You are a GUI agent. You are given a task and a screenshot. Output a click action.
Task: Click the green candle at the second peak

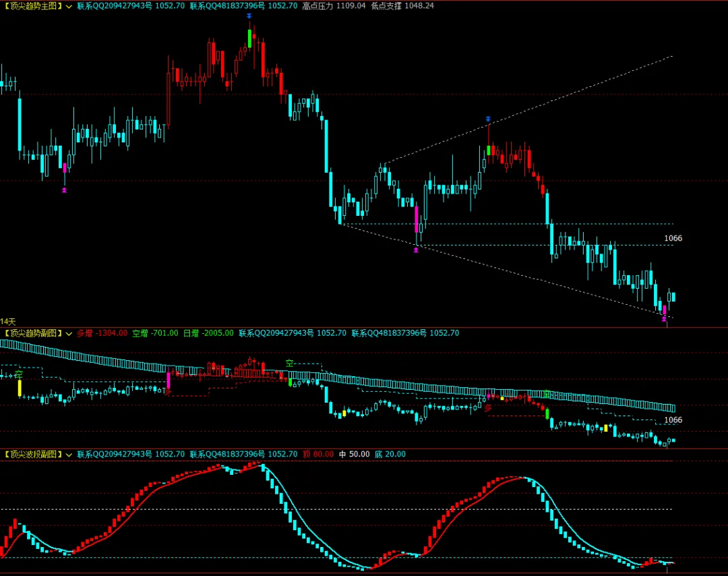(489, 150)
